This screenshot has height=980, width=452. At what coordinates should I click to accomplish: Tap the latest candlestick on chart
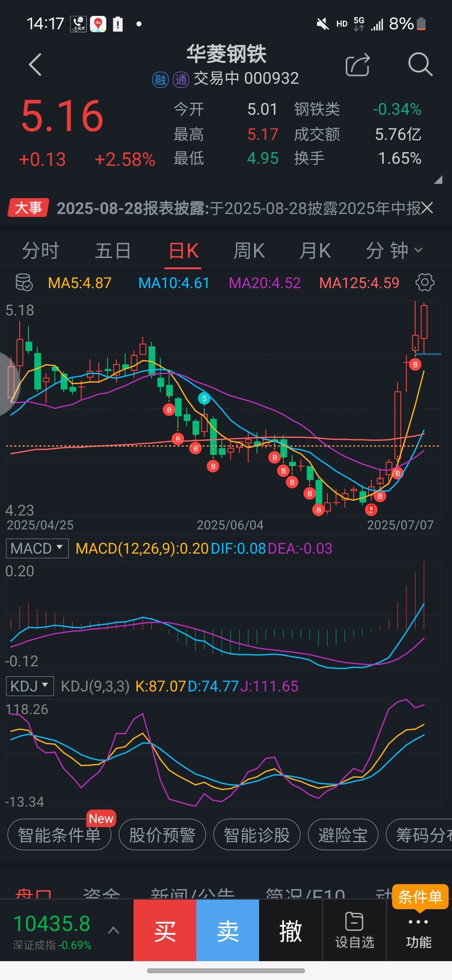click(x=424, y=328)
